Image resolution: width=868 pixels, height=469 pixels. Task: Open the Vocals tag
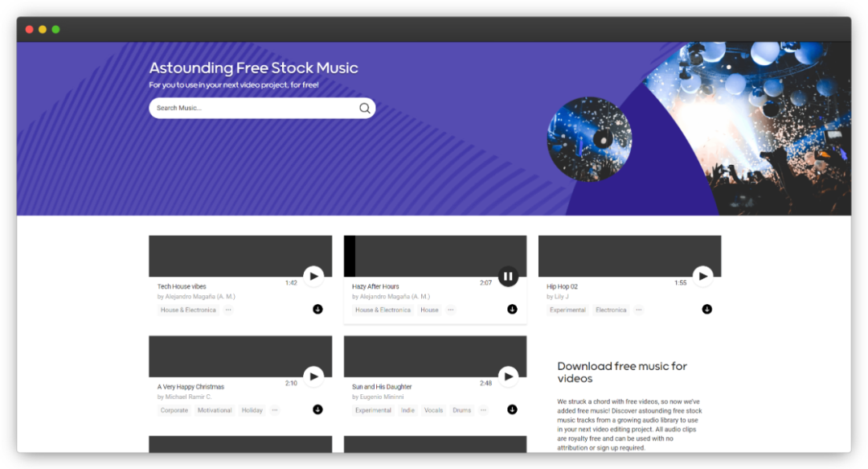coord(433,410)
